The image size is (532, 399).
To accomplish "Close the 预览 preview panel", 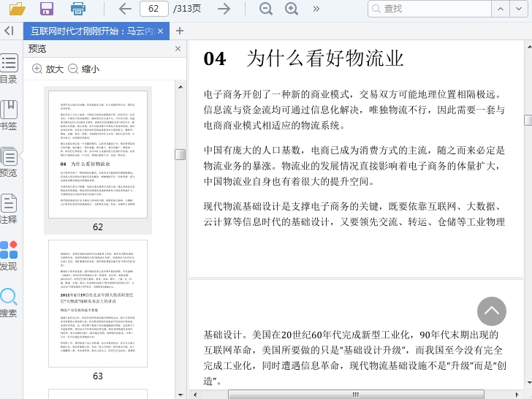I will (178, 49).
